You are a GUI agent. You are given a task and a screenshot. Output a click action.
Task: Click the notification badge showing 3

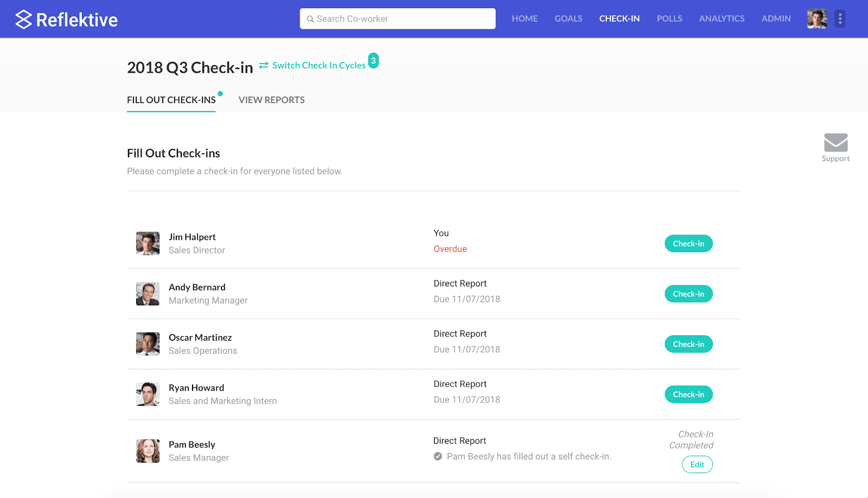[373, 61]
